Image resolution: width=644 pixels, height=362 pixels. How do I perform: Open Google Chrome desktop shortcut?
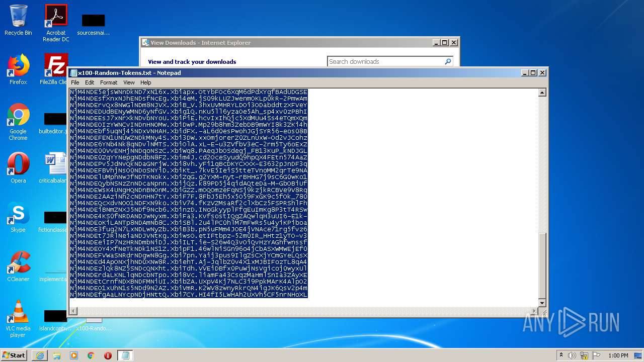pyautogui.click(x=18, y=122)
